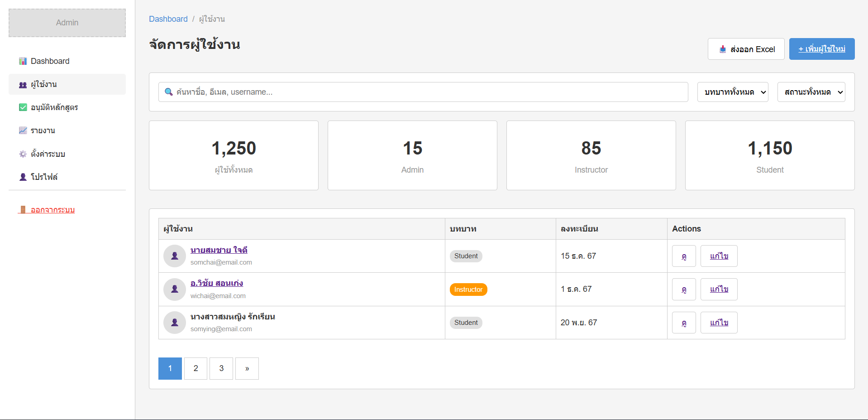
Task: Click the report chart icon for รายงาน
Action: (x=23, y=130)
